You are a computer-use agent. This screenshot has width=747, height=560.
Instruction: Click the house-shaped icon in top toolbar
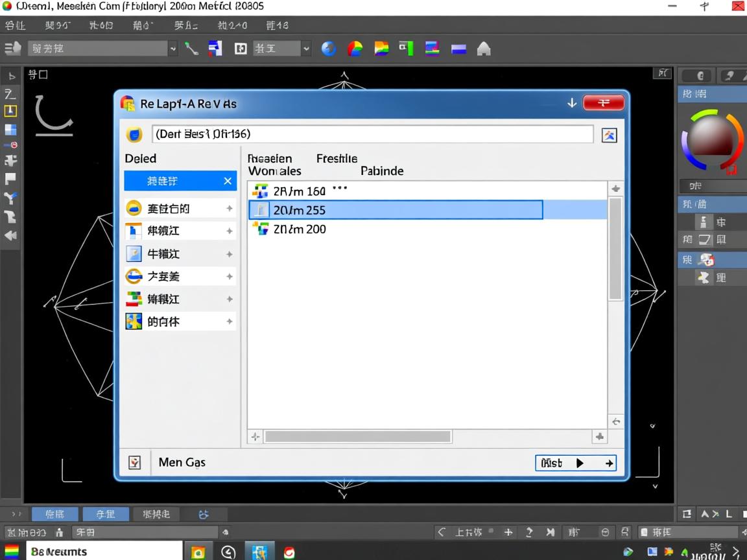click(484, 49)
